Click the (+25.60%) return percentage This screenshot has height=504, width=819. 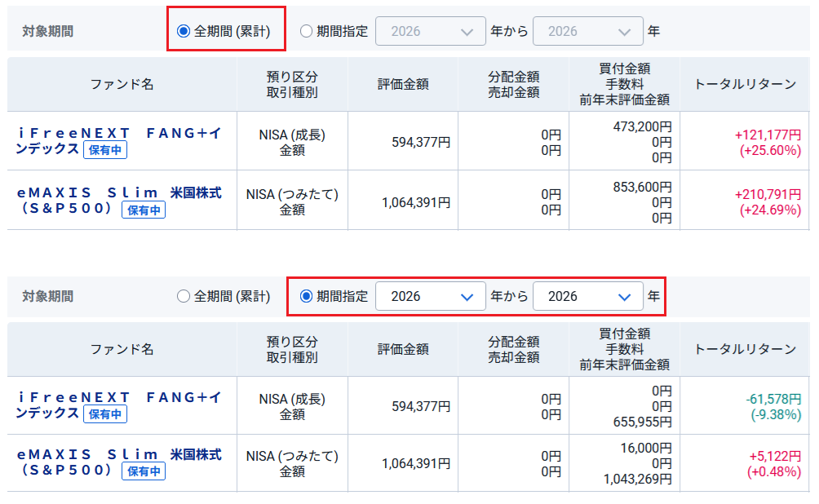coord(770,150)
